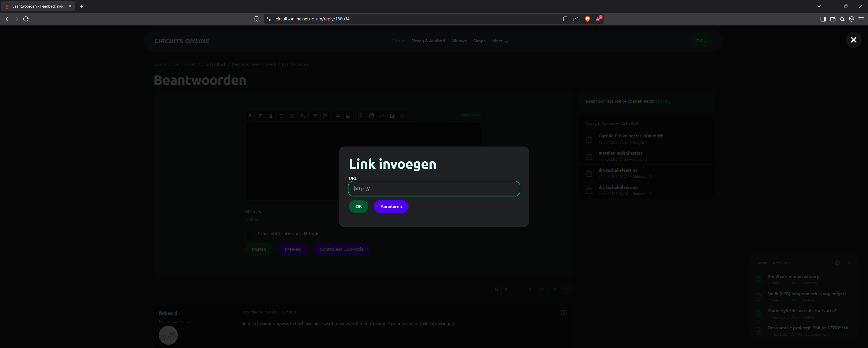Screen dimensions: 868x348
Task: Collapse the Forum Activiteit panel chevron
Action: click(849, 263)
